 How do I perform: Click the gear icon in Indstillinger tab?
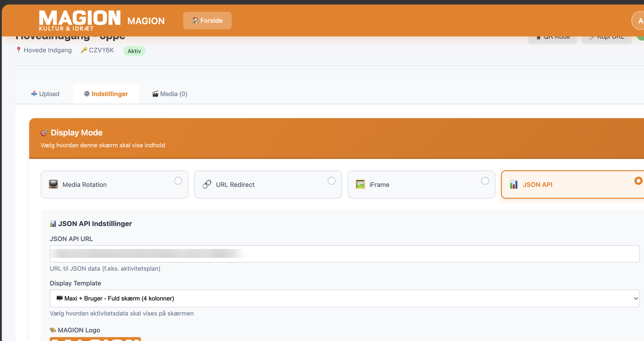pos(87,94)
